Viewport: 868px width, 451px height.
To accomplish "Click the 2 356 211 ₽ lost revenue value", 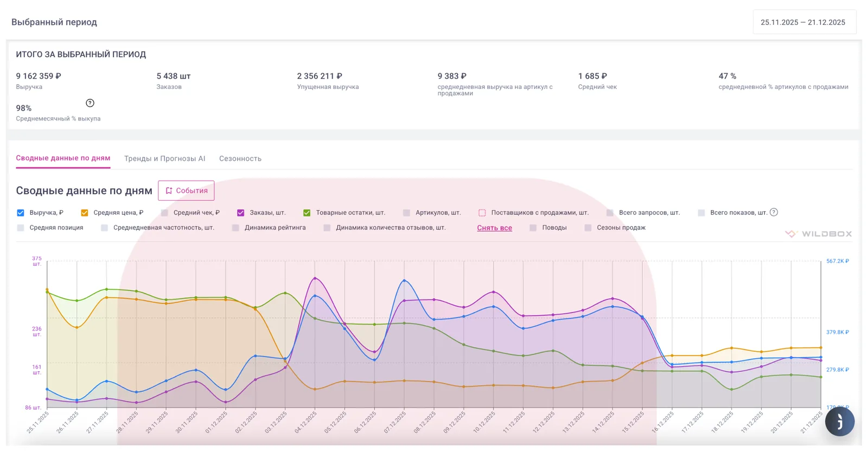I will pyautogui.click(x=320, y=76).
